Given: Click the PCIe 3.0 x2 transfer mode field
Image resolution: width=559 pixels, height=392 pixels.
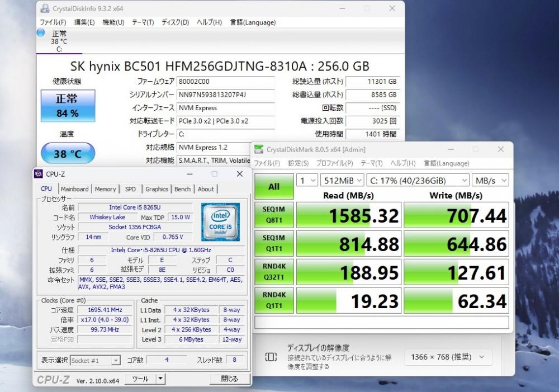Looking at the screenshot, I should tap(226, 121).
